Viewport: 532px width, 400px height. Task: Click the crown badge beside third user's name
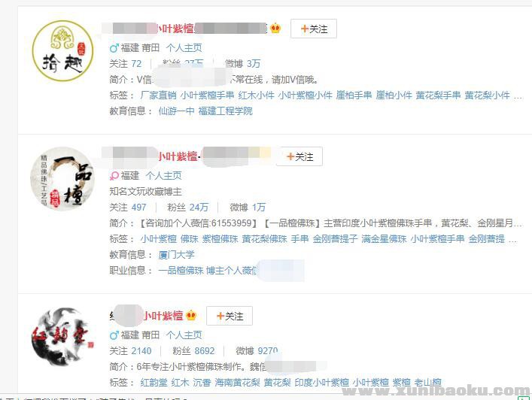point(191,315)
